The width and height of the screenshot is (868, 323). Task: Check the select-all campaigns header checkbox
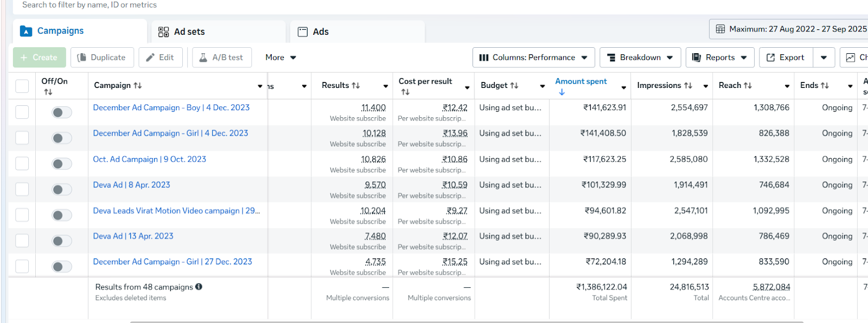[x=22, y=86]
